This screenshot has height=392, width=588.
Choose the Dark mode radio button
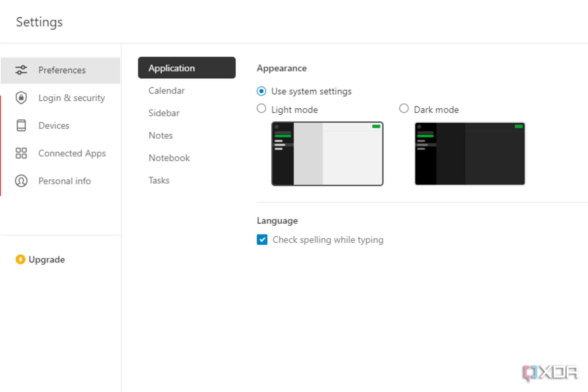pyautogui.click(x=404, y=109)
